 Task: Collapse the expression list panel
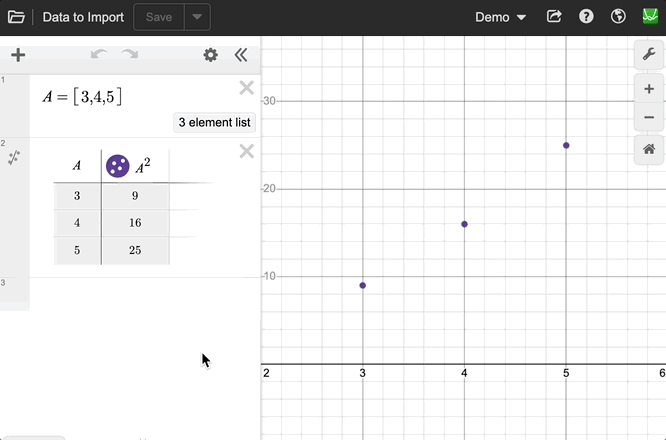[x=240, y=55]
